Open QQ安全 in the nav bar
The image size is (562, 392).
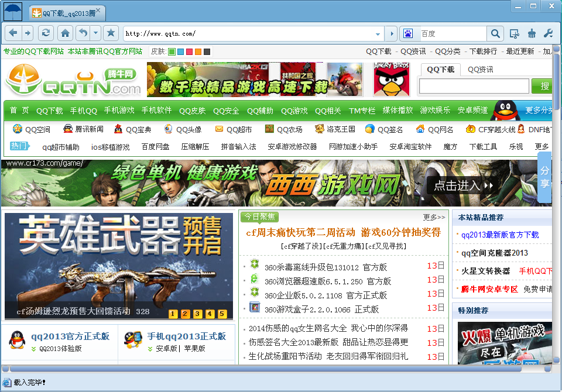(226, 111)
